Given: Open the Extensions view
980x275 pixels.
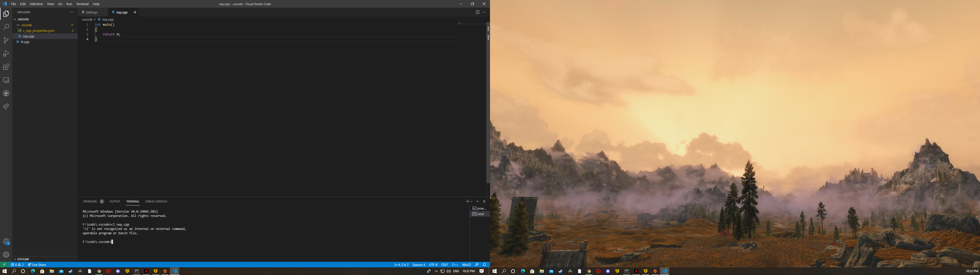Looking at the screenshot, I should point(6,66).
